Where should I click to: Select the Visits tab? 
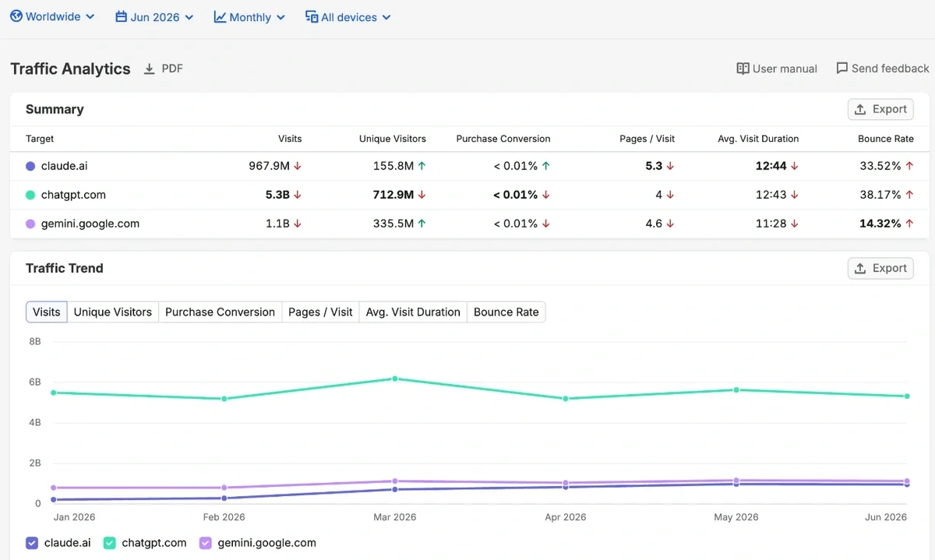(47, 312)
